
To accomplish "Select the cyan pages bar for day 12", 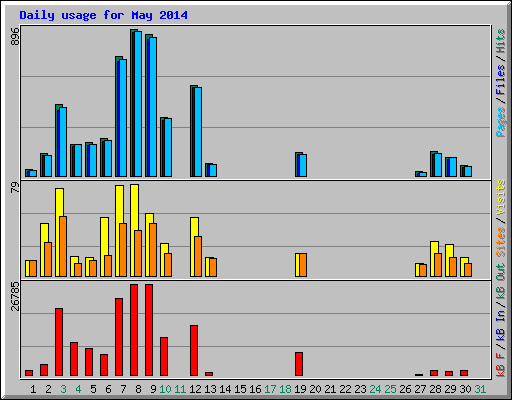I will [198, 132].
